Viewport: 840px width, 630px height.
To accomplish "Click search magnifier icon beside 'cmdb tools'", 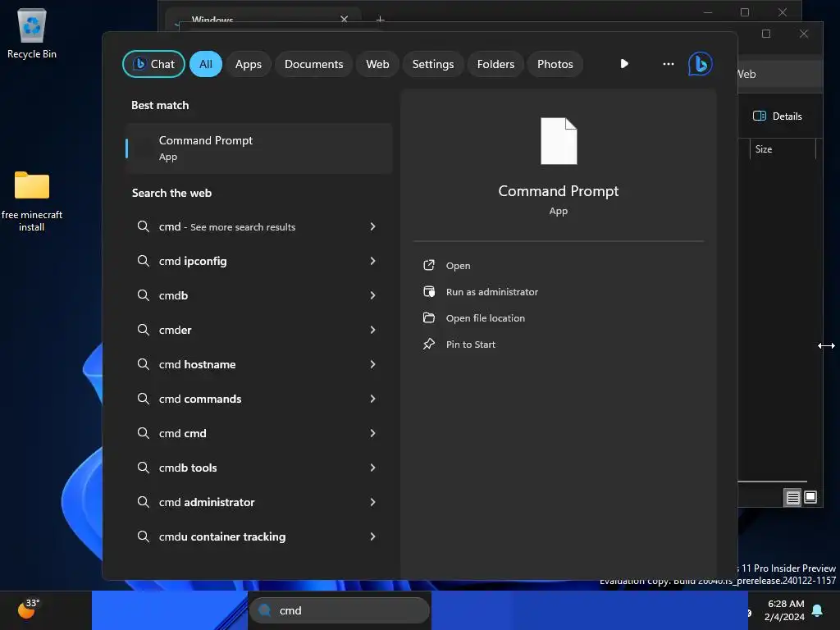I will 143,468.
